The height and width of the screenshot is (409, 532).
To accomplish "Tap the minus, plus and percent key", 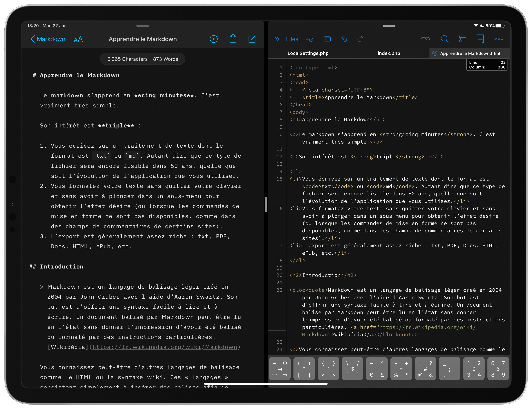I will (x=401, y=369).
